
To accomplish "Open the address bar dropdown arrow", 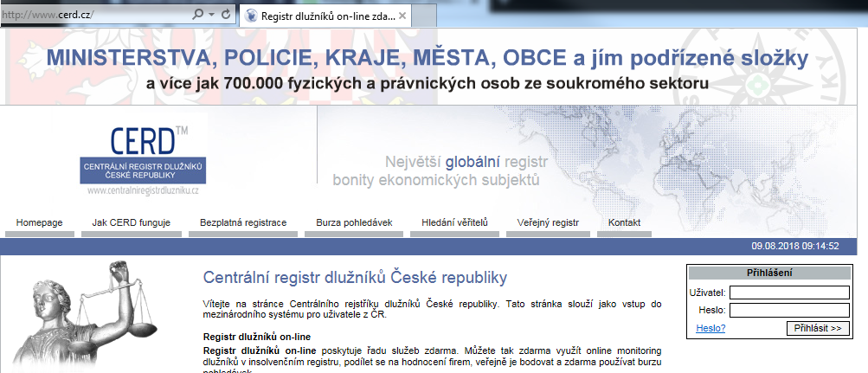I will click(x=211, y=16).
